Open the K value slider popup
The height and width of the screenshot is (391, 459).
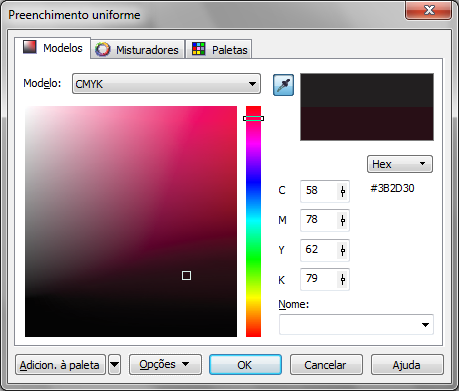click(343, 279)
